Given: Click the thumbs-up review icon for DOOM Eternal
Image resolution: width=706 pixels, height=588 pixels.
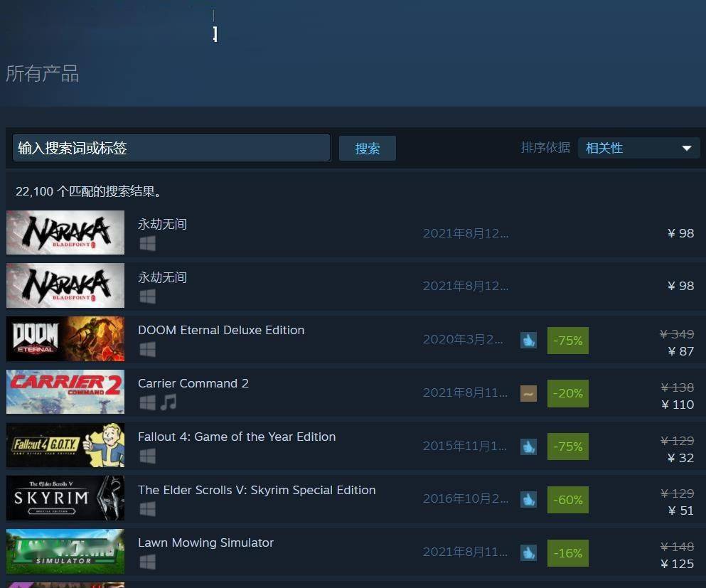Looking at the screenshot, I should 528,341.
